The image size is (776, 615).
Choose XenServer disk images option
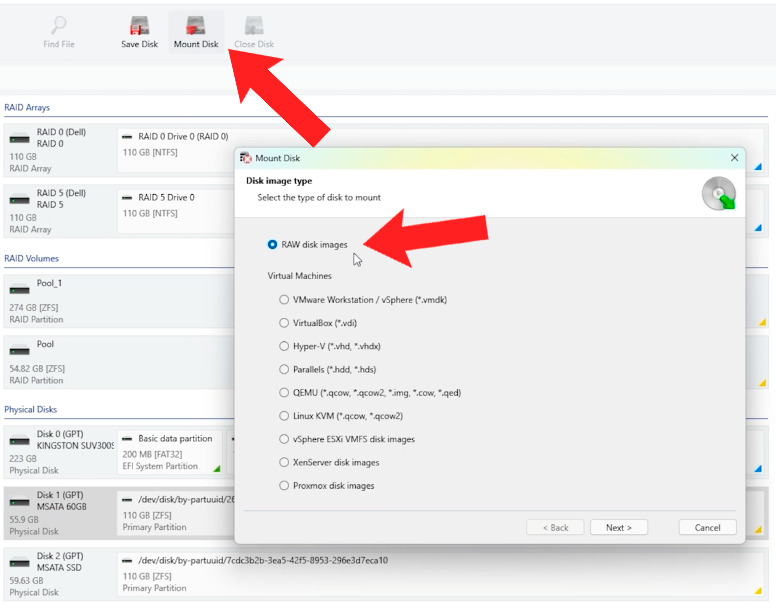(284, 463)
